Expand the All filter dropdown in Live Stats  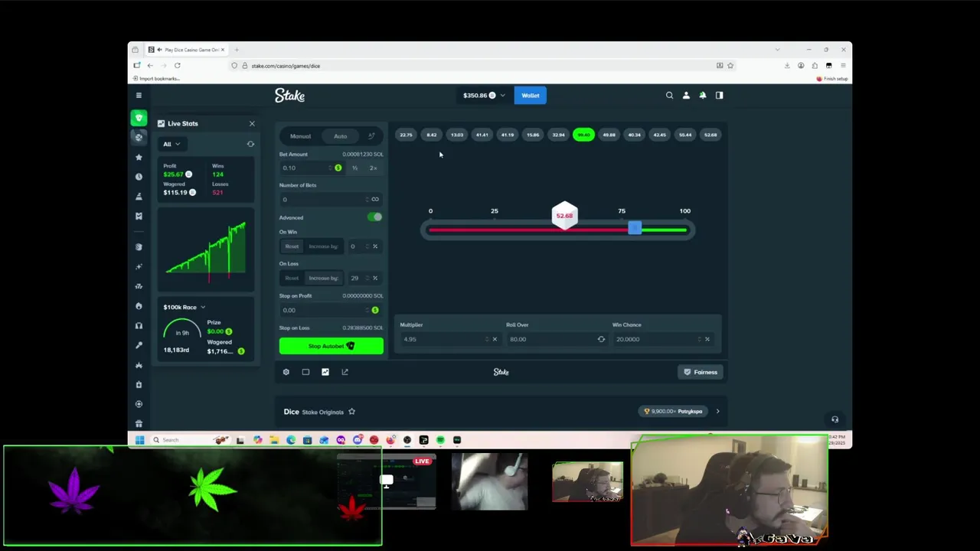coord(171,144)
